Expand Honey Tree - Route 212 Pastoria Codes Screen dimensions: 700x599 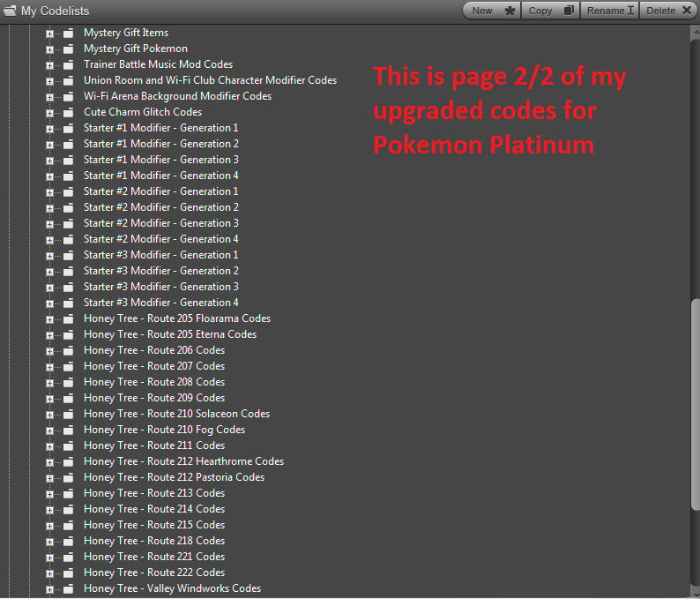pyautogui.click(x=49, y=478)
